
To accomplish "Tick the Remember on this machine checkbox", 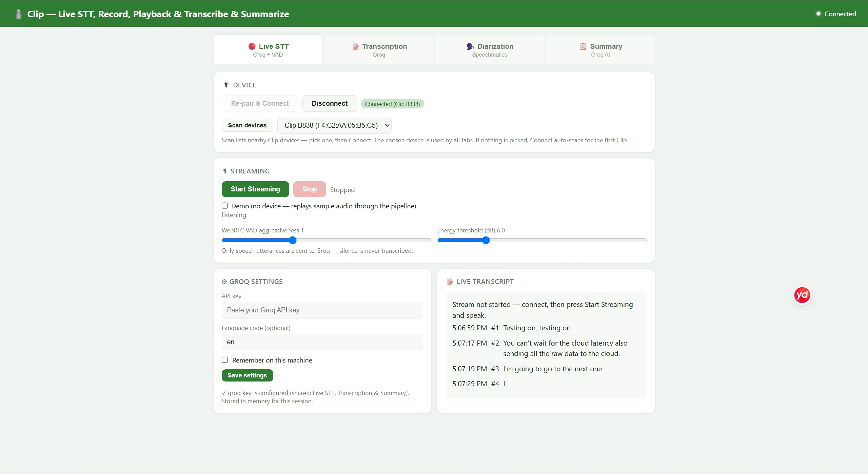I will pyautogui.click(x=225, y=360).
